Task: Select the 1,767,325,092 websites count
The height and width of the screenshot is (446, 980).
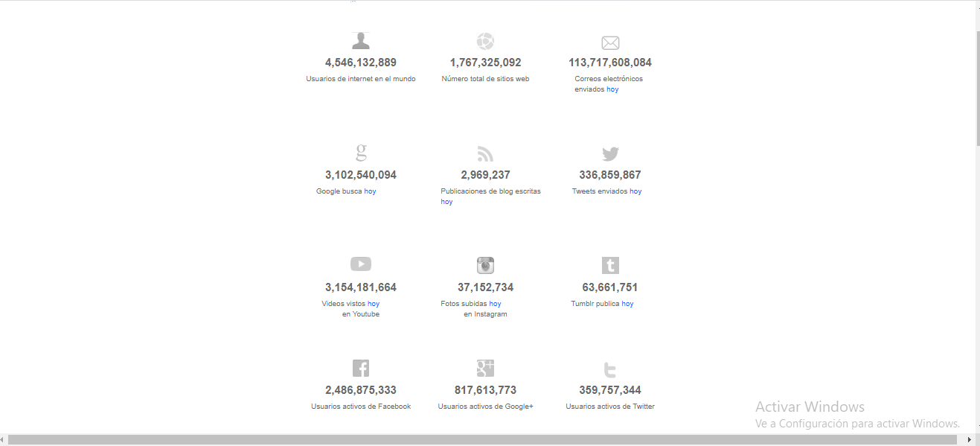Action: coord(485,63)
